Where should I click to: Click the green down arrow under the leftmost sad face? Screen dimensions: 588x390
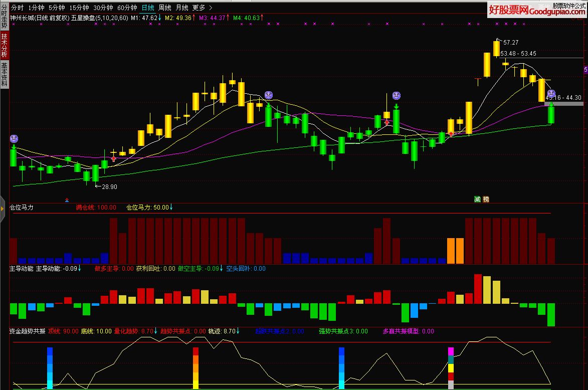tap(14, 146)
